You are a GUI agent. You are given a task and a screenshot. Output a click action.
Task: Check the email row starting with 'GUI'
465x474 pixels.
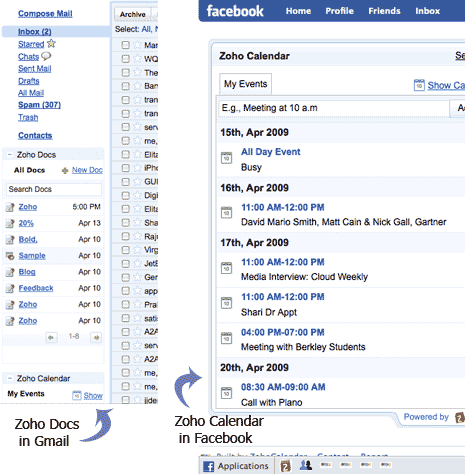[125, 181]
